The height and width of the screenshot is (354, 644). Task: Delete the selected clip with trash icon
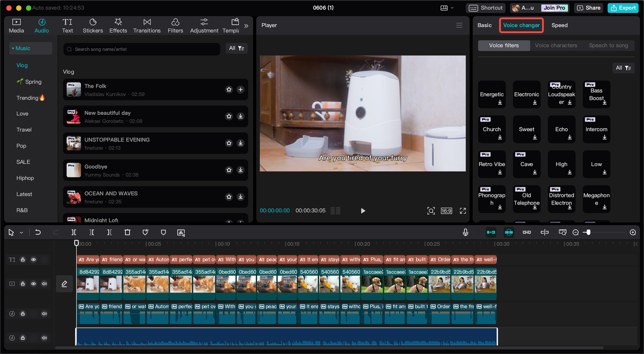pyautogui.click(x=127, y=232)
